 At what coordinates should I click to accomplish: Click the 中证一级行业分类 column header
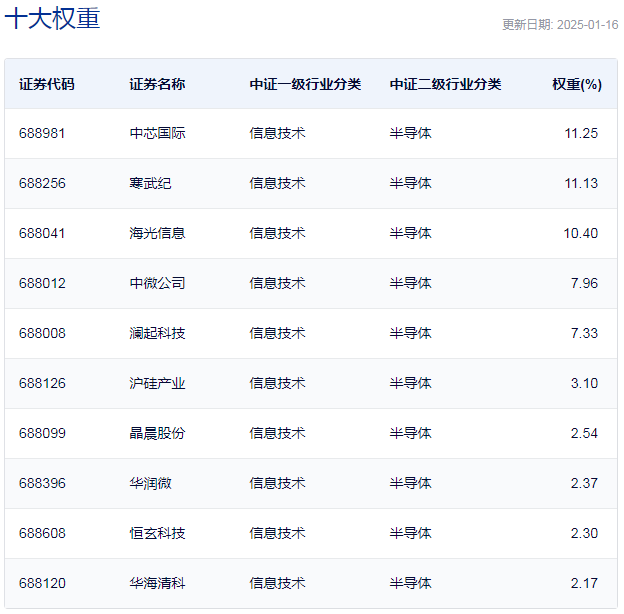click(305, 84)
